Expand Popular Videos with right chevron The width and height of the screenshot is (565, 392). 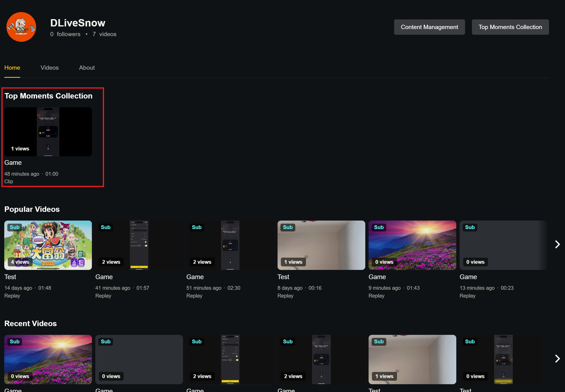(557, 244)
